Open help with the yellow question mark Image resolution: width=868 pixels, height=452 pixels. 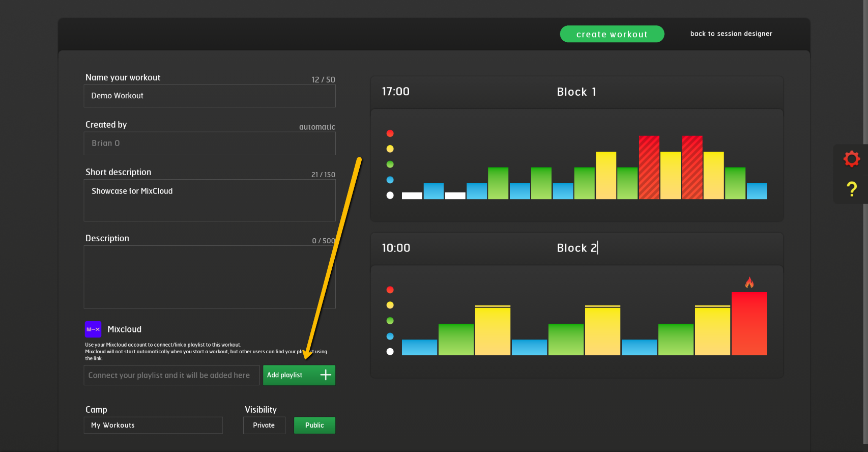pyautogui.click(x=851, y=189)
